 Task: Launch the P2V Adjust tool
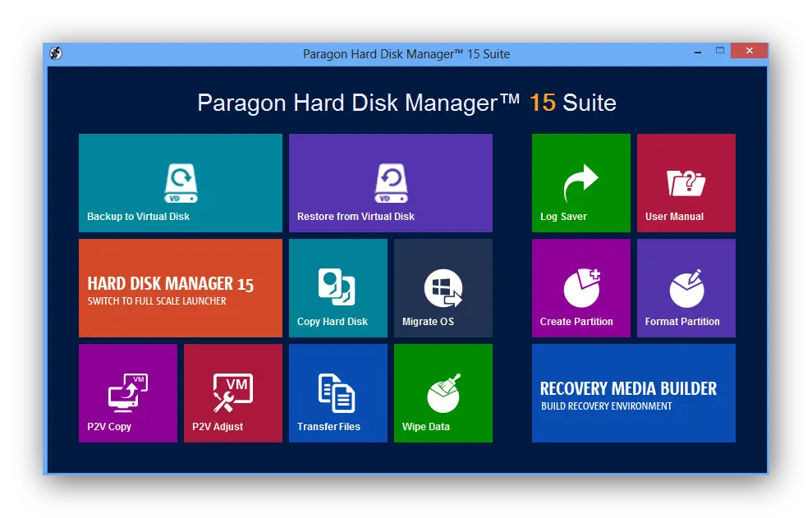click(233, 393)
